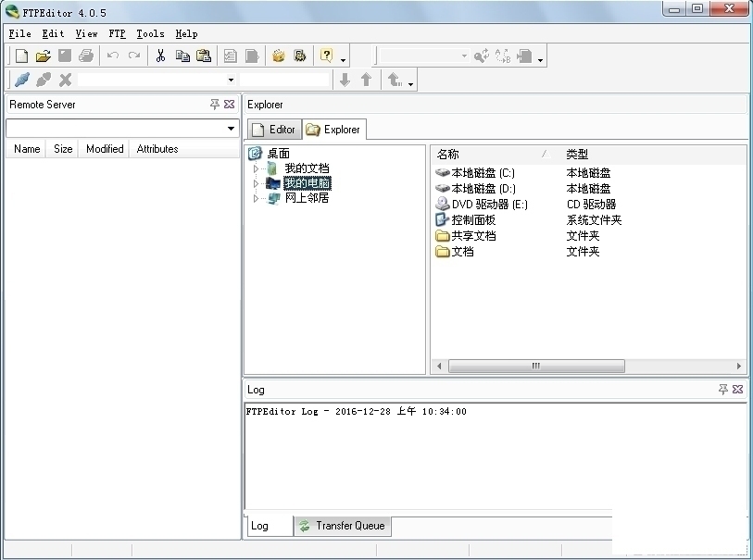The width and height of the screenshot is (753, 560).
Task: Open the Tools menu
Action: click(150, 33)
